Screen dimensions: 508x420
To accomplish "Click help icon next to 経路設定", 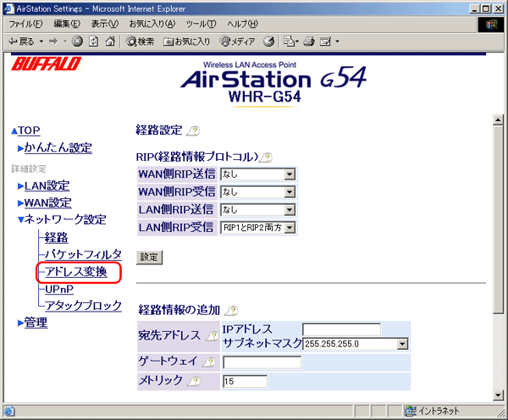I will [x=193, y=131].
